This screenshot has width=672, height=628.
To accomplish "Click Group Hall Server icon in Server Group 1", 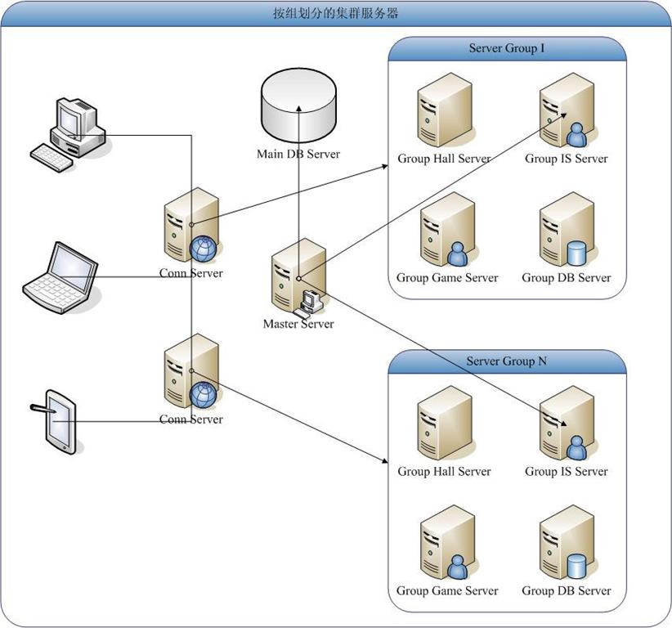I will [445, 110].
